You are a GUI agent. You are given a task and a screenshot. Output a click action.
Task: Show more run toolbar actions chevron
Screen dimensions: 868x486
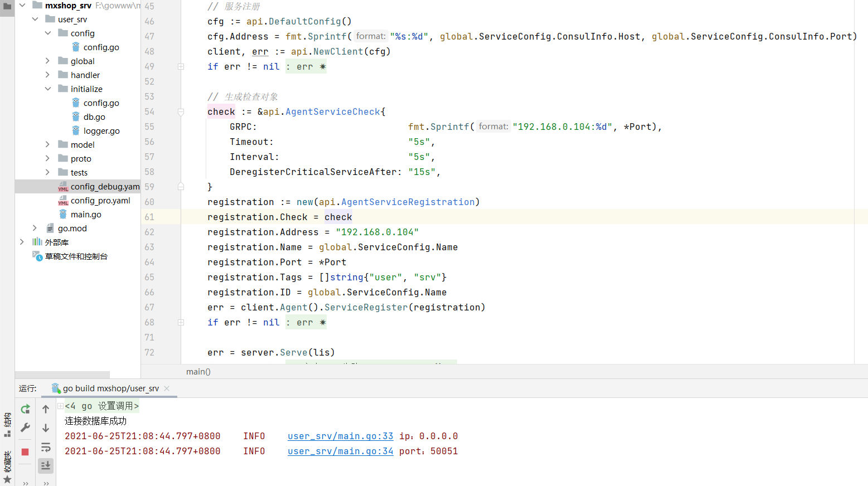coord(26,483)
